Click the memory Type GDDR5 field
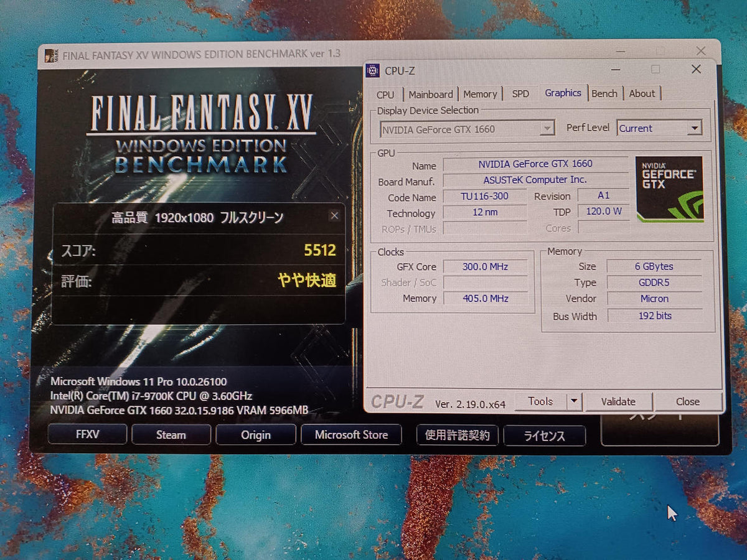 point(654,282)
